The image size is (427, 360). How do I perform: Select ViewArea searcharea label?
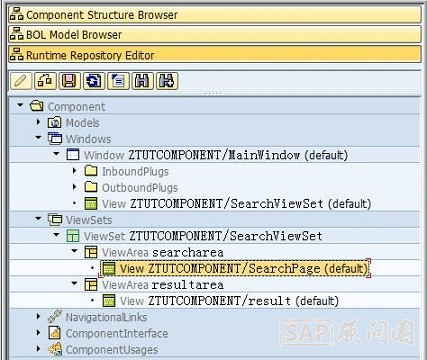163,252
